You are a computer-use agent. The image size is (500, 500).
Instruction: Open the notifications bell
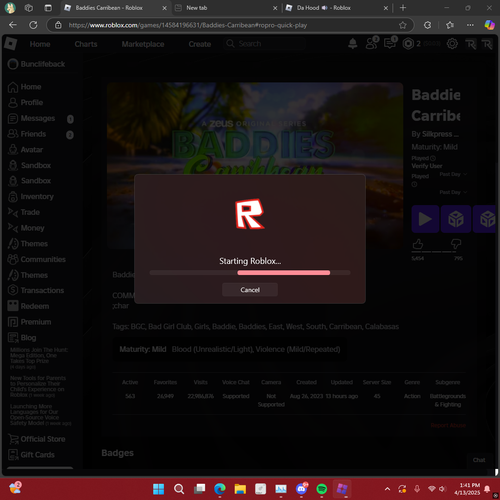(353, 44)
